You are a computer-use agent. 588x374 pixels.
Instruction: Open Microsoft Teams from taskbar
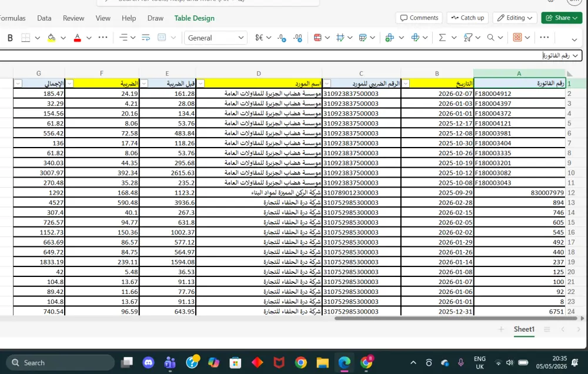tap(170, 362)
